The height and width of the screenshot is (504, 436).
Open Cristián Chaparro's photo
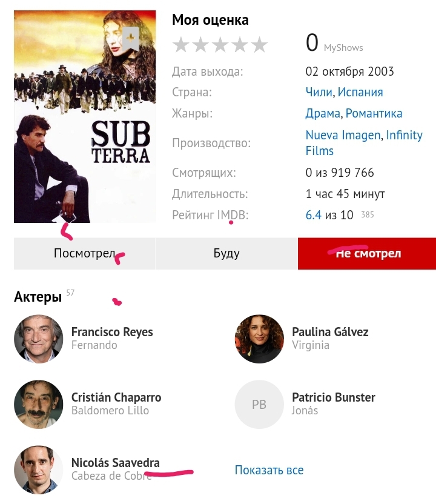(x=39, y=405)
